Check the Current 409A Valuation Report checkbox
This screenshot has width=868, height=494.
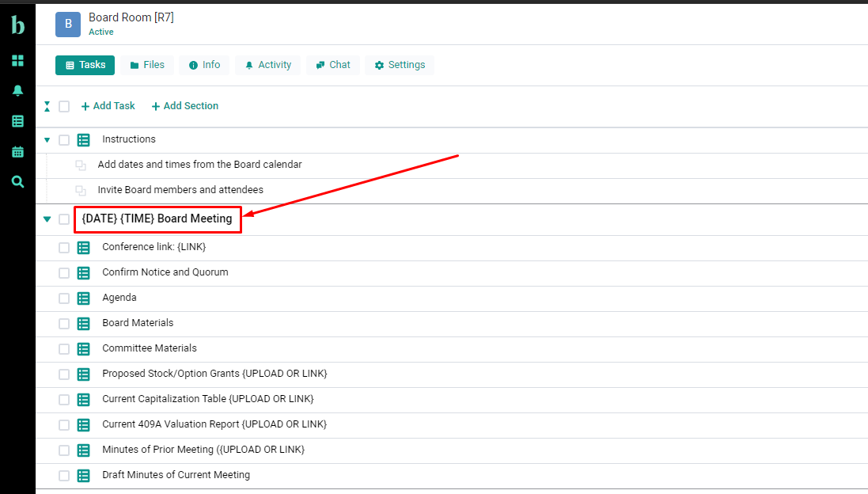[x=64, y=425]
